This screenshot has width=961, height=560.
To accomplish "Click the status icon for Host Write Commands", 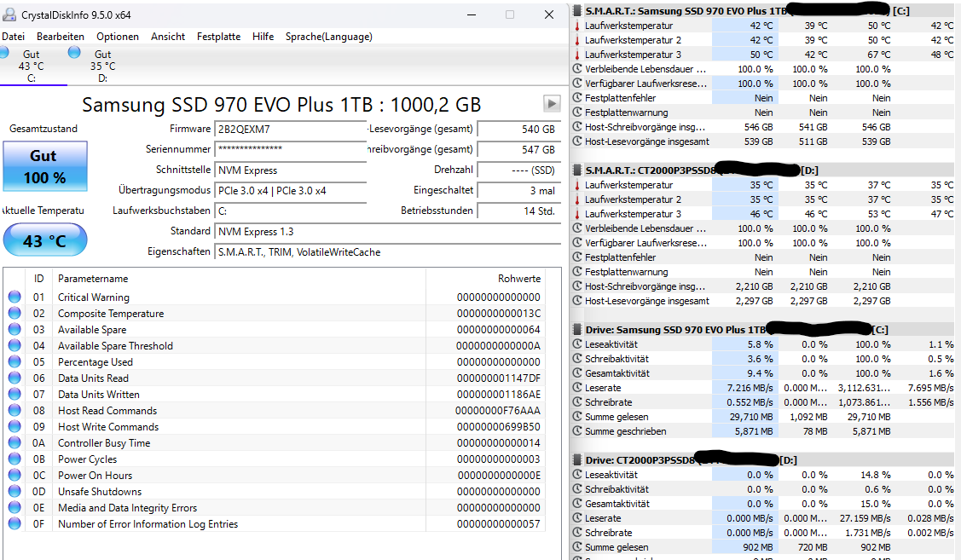I will click(x=14, y=426).
